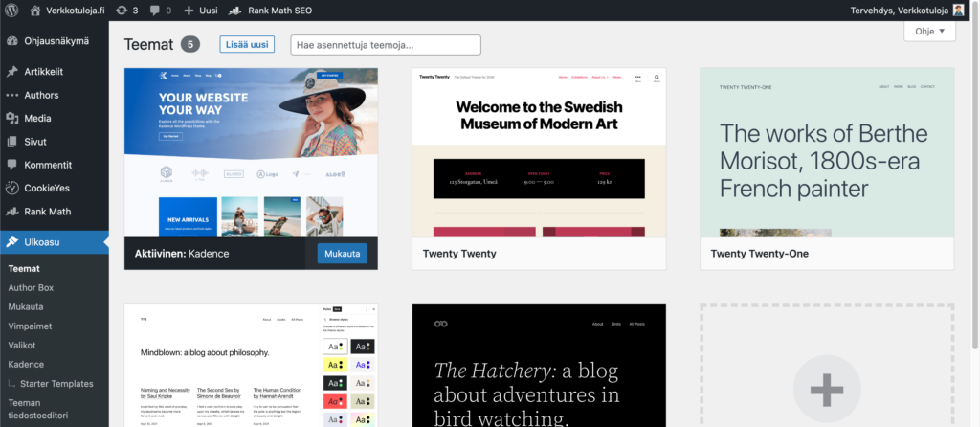
Task: Open the Mindblown philosophy blog theme screenshot
Action: coord(252,366)
